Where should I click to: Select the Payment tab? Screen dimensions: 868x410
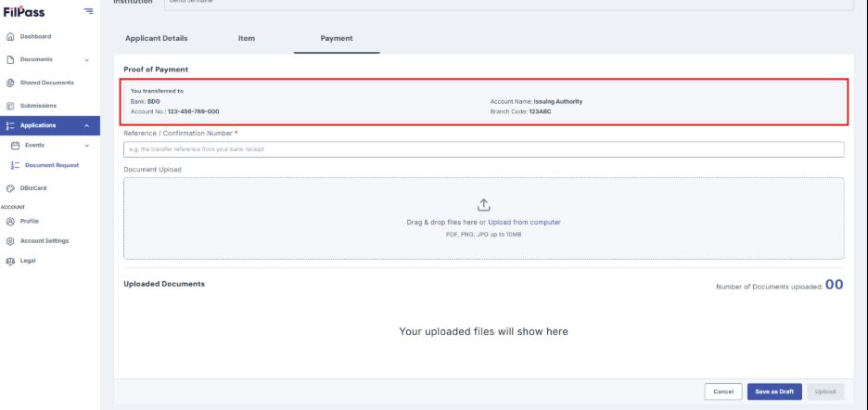click(x=337, y=38)
